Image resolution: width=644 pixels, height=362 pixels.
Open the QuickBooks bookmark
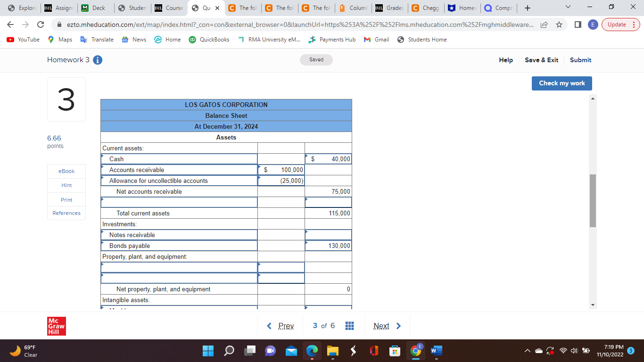pyautogui.click(x=209, y=40)
